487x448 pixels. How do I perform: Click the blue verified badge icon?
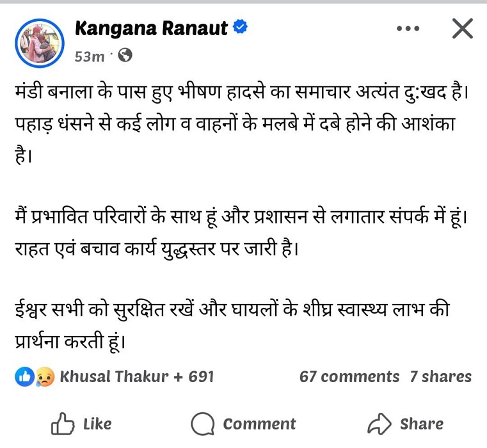click(240, 27)
